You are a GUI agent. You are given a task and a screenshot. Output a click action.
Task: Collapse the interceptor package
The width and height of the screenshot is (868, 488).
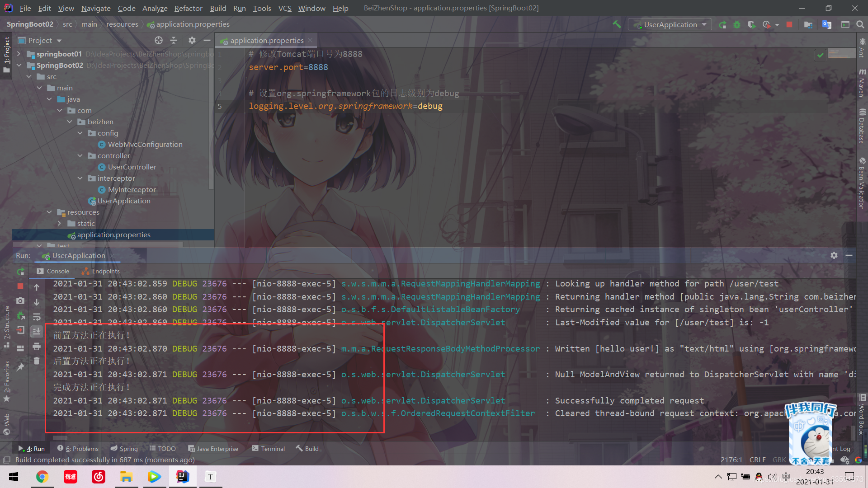point(80,178)
